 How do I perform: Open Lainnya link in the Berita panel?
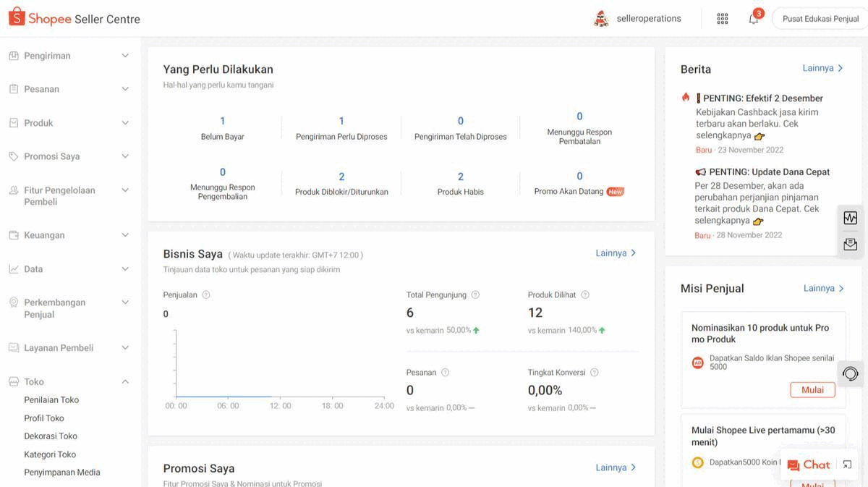[x=822, y=68]
